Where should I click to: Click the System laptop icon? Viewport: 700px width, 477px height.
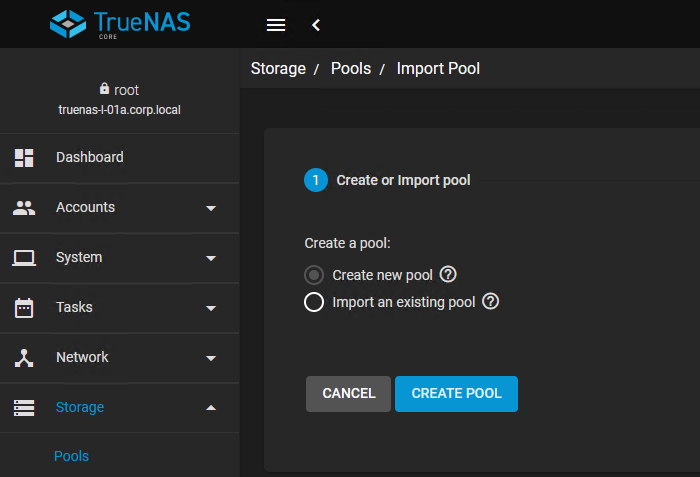(x=24, y=258)
